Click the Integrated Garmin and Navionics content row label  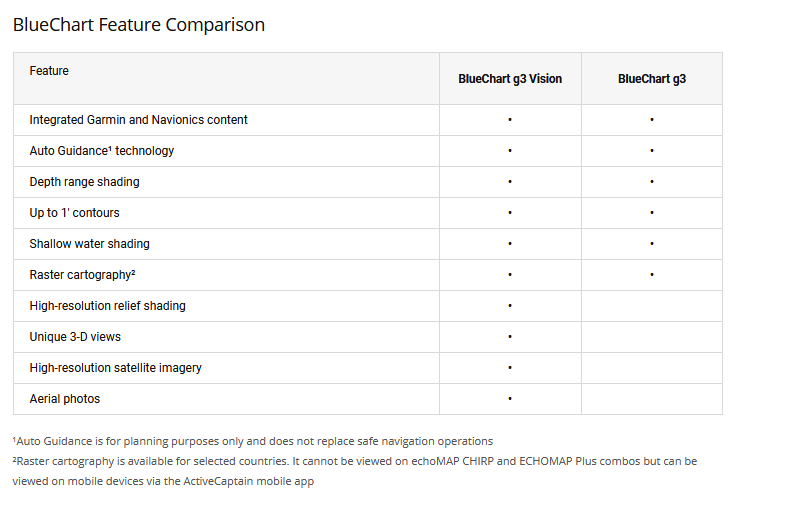[138, 120]
